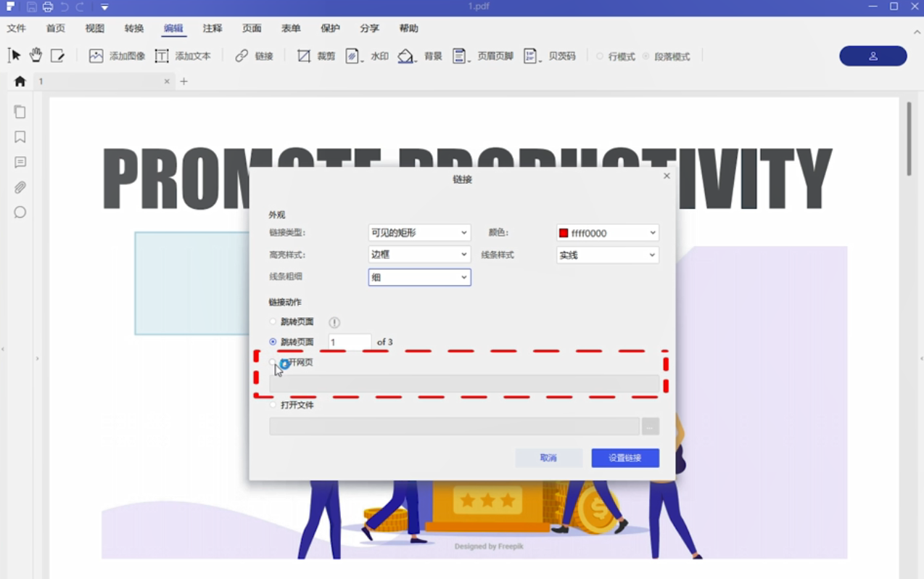Open the 贝茨码 Bates number tool
Viewport: 924px width, 579px height.
click(531, 56)
